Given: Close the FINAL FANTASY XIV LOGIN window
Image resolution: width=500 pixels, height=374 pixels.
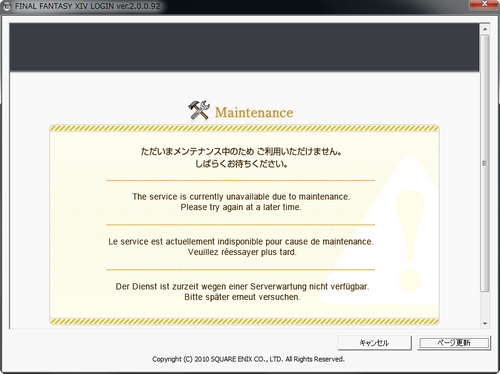Looking at the screenshot, I should (x=484, y=4).
